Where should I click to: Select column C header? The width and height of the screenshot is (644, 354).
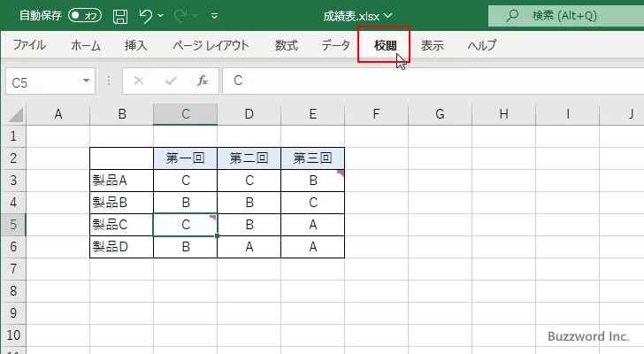tap(185, 114)
